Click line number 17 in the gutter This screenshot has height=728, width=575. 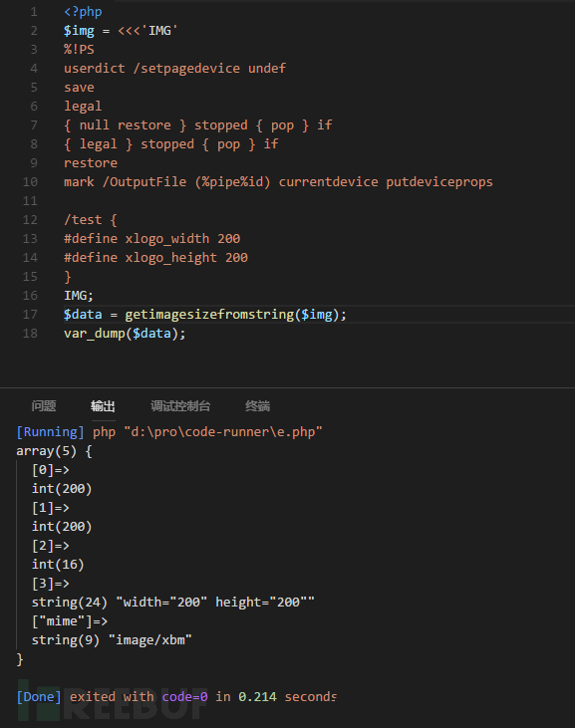pos(30,315)
